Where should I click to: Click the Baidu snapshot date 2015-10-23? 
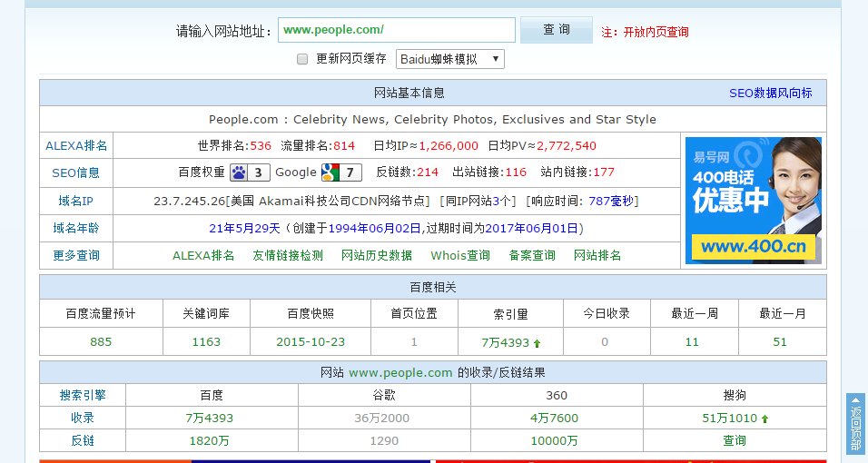pyautogui.click(x=310, y=342)
